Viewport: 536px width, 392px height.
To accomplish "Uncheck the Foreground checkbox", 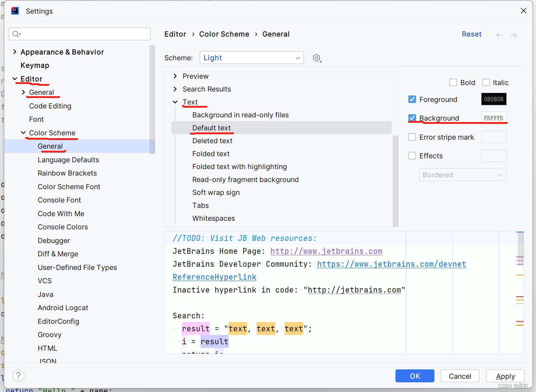I will coord(412,99).
